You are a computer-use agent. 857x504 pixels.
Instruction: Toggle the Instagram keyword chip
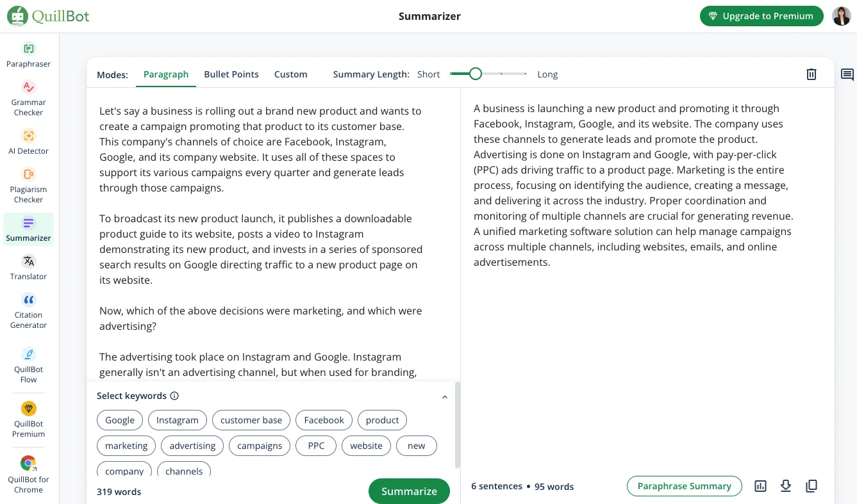tap(178, 420)
